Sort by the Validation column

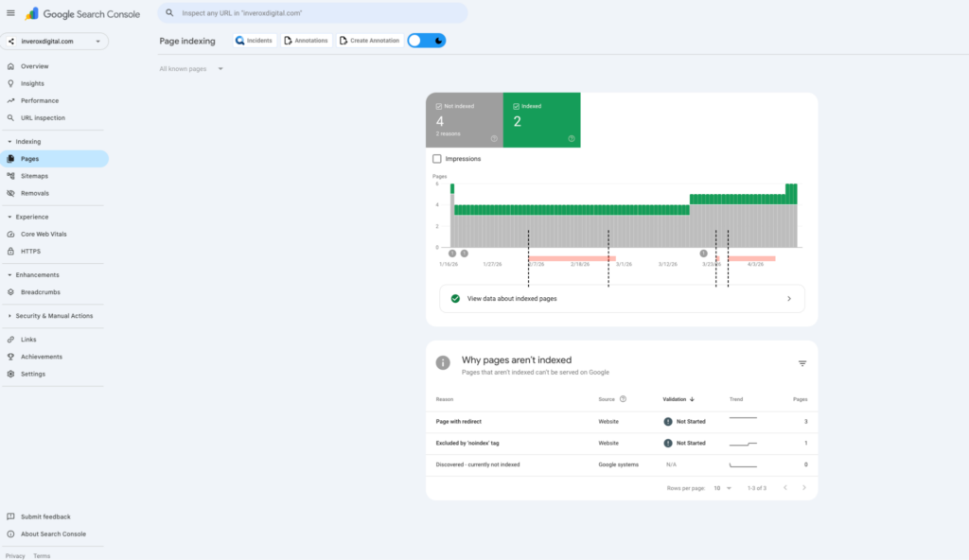[x=678, y=399]
